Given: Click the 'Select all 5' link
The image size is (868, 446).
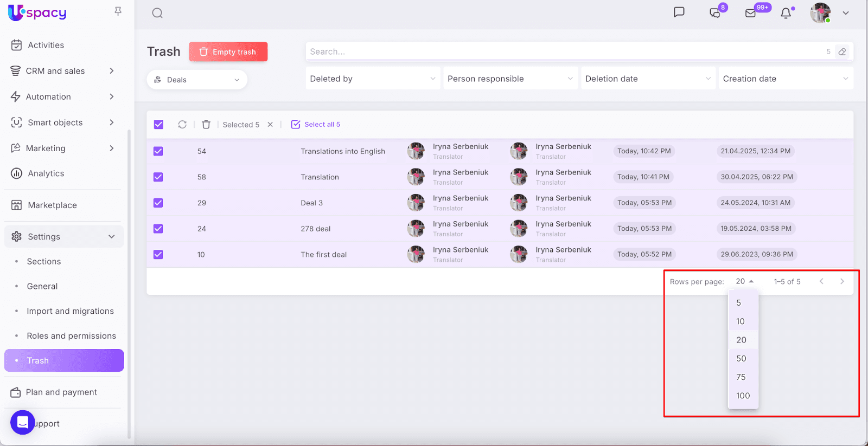Looking at the screenshot, I should point(316,125).
